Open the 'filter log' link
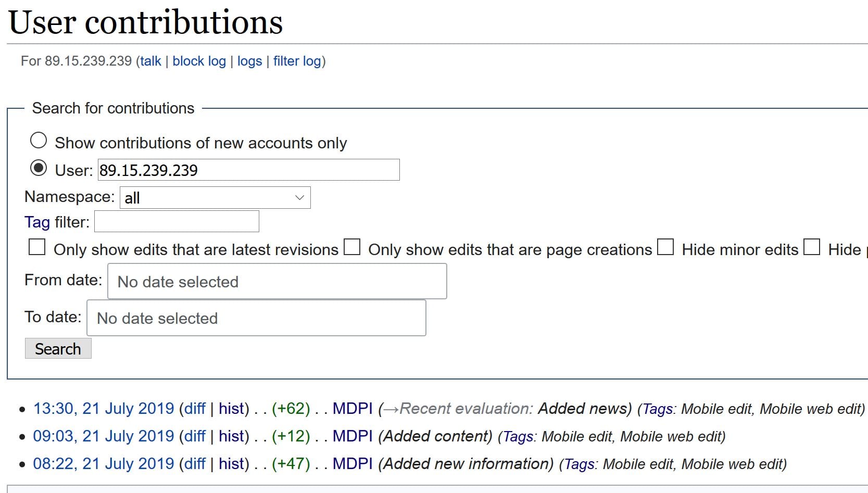Image resolution: width=868 pixels, height=493 pixels. 297,61
